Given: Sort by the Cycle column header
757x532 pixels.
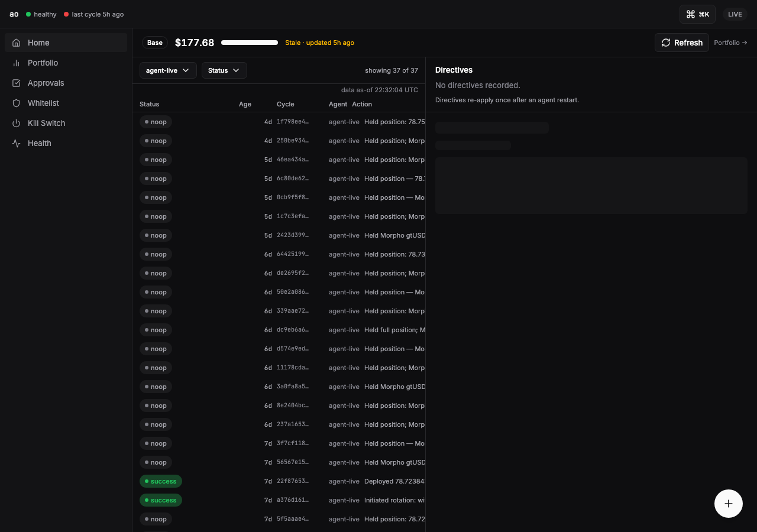Looking at the screenshot, I should click(x=286, y=104).
